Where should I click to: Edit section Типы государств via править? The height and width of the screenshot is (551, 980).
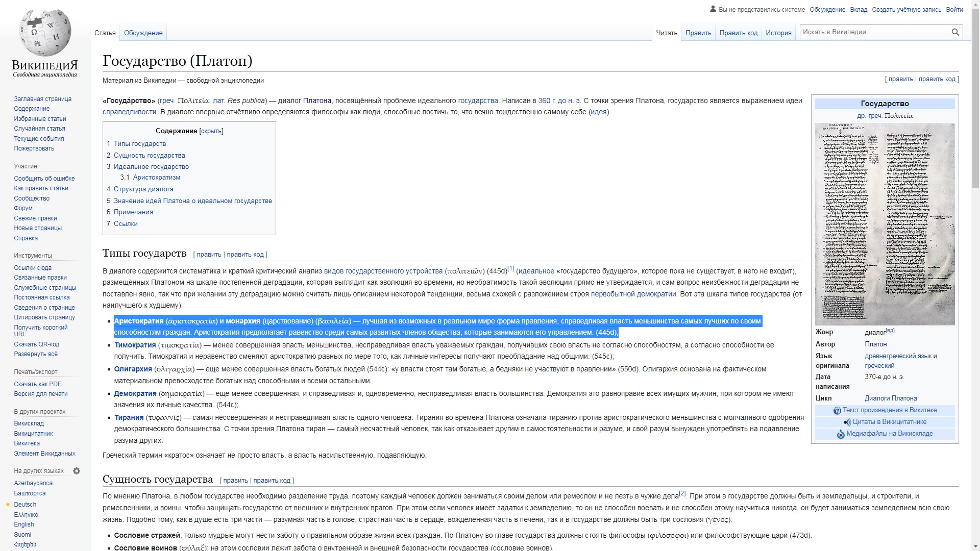pos(209,255)
